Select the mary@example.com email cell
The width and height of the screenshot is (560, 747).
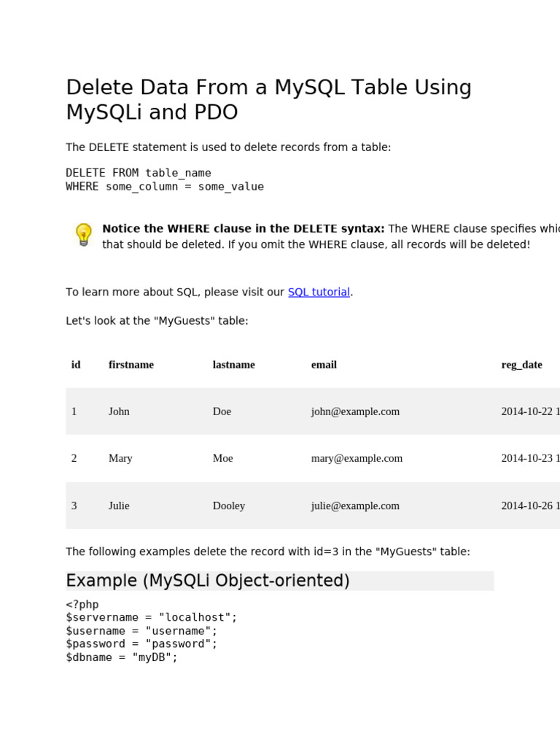coord(357,458)
